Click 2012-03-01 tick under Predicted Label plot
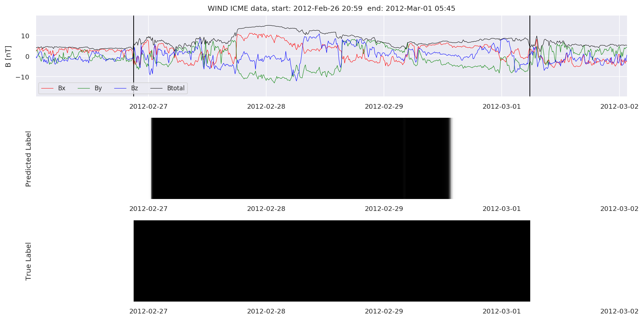Viewport: 644px width, 320px height. (x=502, y=209)
